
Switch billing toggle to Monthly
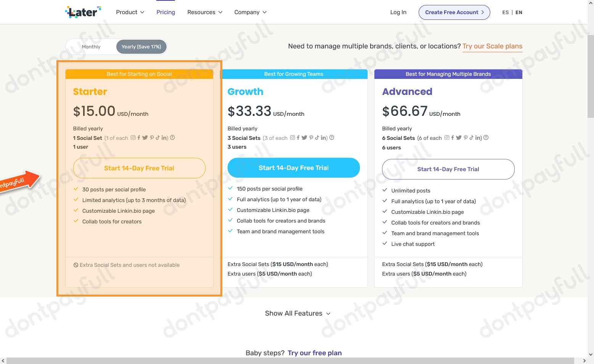(91, 47)
